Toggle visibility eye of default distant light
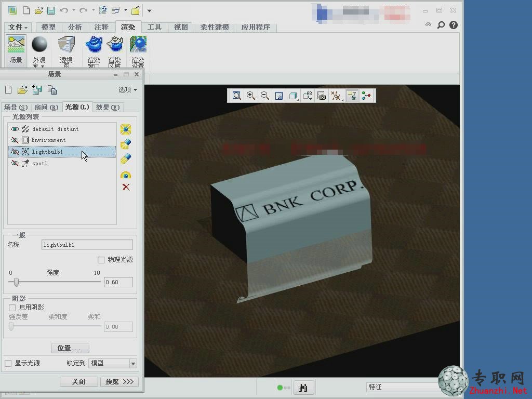532x399 pixels. pos(15,129)
